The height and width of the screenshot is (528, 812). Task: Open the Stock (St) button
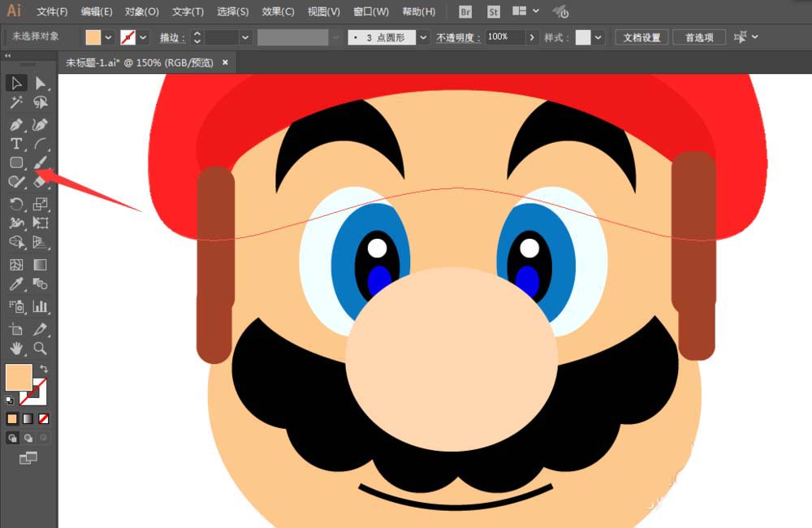point(494,11)
